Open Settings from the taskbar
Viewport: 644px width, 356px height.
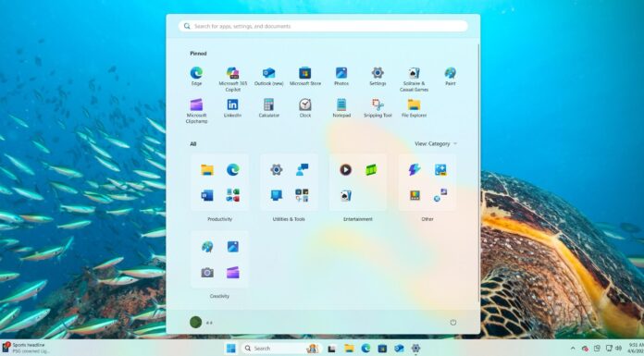click(x=415, y=349)
